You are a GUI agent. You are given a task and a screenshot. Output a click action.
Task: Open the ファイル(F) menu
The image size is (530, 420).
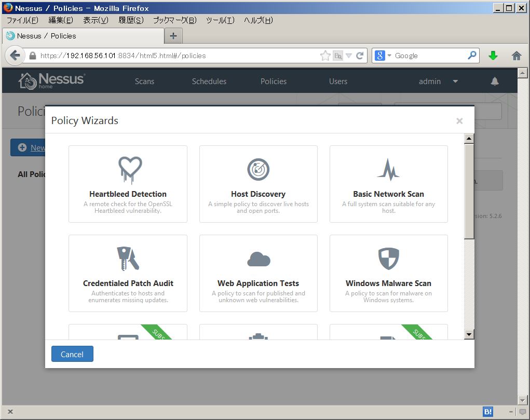(22, 20)
